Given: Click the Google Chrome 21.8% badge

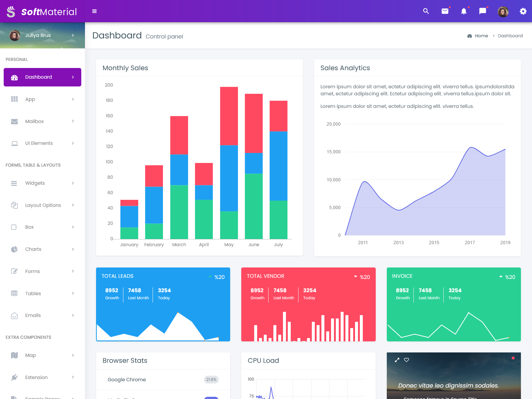Looking at the screenshot, I should pyautogui.click(x=211, y=379).
